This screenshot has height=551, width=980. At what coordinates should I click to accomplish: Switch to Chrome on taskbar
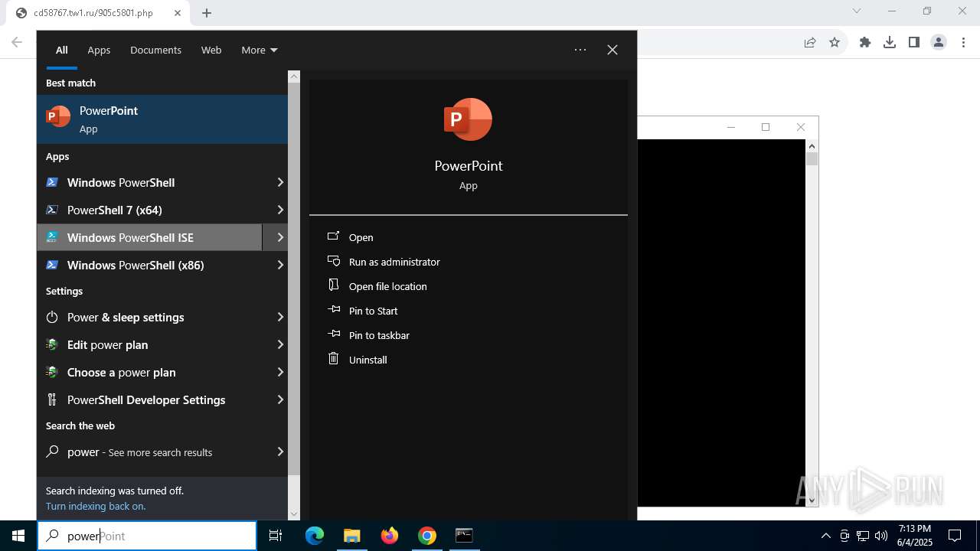[427, 536]
